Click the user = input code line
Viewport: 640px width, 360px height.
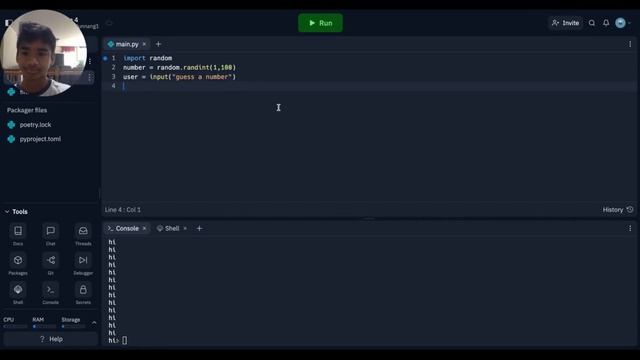coord(180,77)
